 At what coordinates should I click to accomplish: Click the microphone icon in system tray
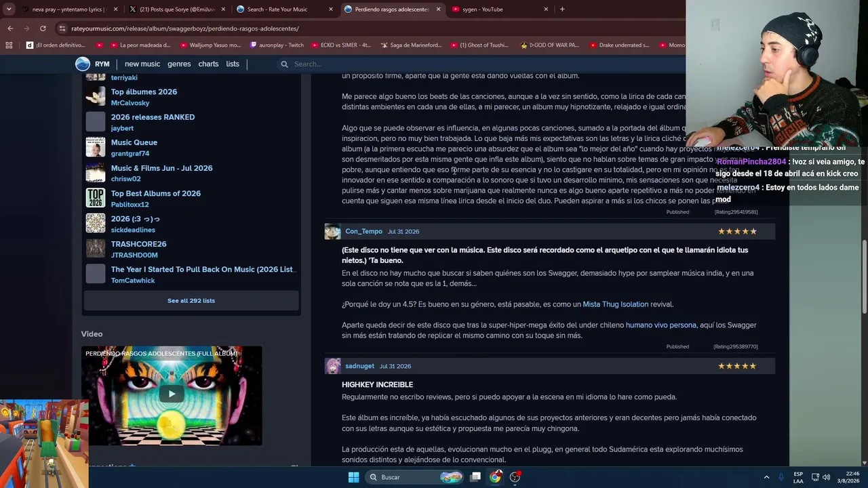[x=781, y=477]
